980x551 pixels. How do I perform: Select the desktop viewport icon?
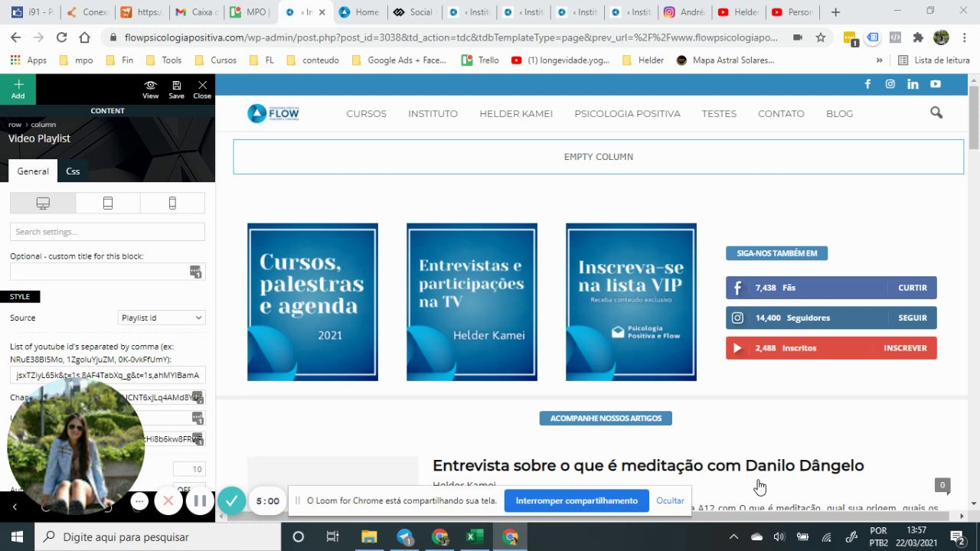43,203
